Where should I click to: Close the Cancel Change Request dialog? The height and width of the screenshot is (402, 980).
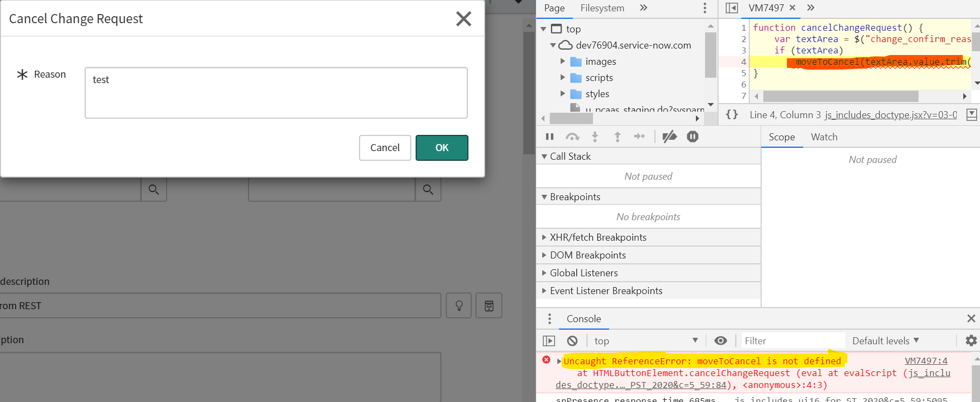(x=464, y=19)
